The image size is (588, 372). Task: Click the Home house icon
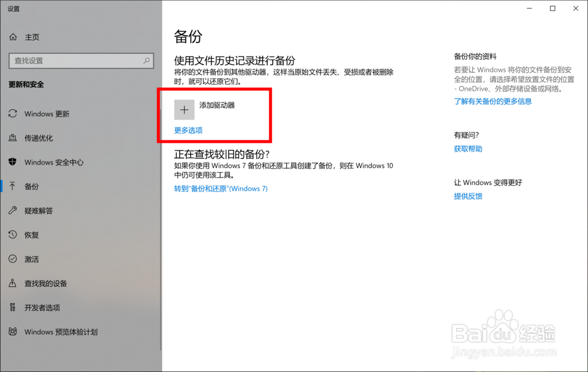pos(13,37)
